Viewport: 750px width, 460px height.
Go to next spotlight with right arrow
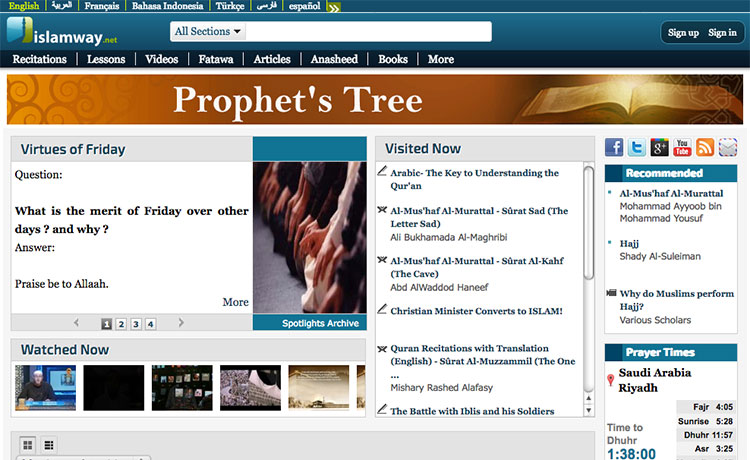click(x=181, y=323)
